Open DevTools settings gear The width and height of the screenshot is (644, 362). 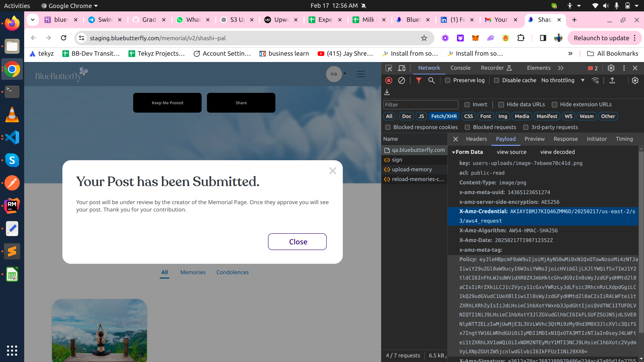click(611, 68)
